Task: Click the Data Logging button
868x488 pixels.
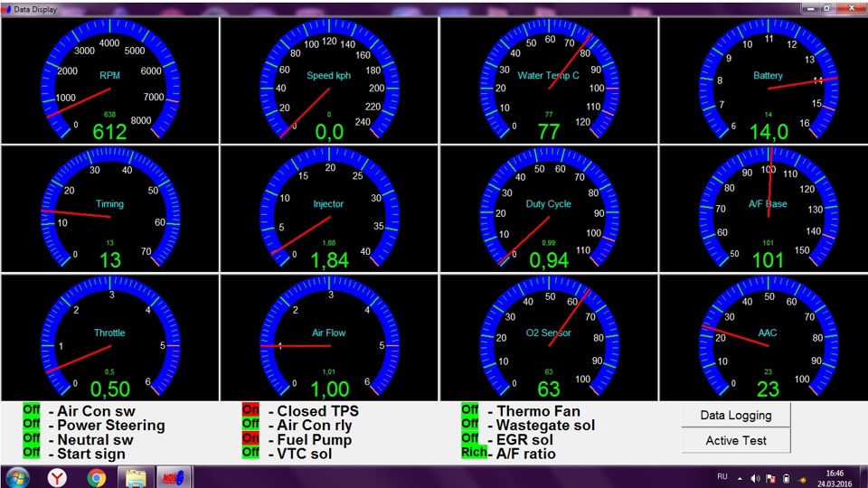Action: click(x=736, y=416)
